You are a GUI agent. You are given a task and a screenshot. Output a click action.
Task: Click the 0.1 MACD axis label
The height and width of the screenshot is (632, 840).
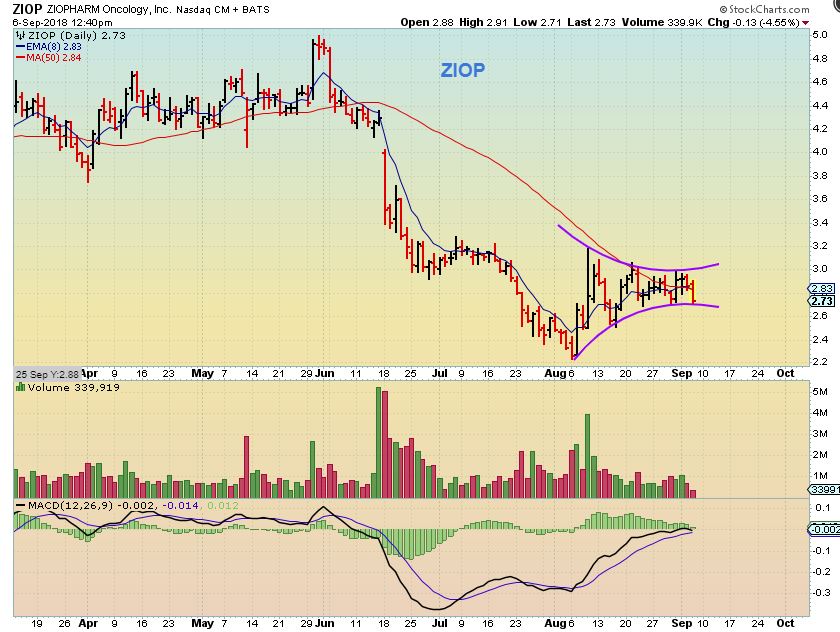point(823,507)
